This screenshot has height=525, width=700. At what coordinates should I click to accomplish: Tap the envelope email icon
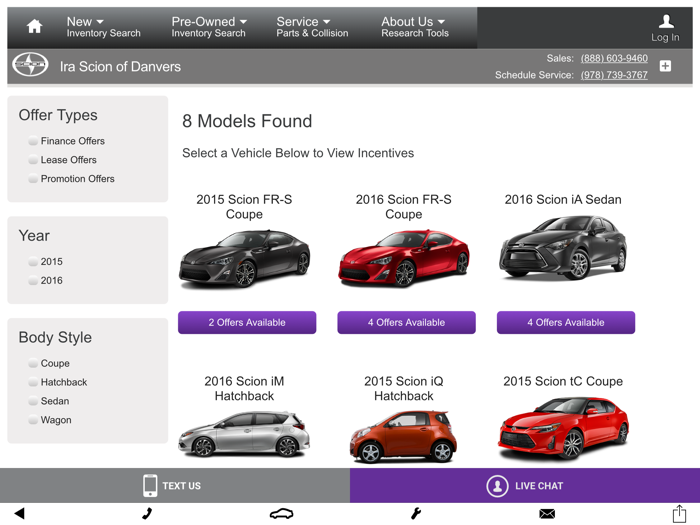click(x=547, y=514)
